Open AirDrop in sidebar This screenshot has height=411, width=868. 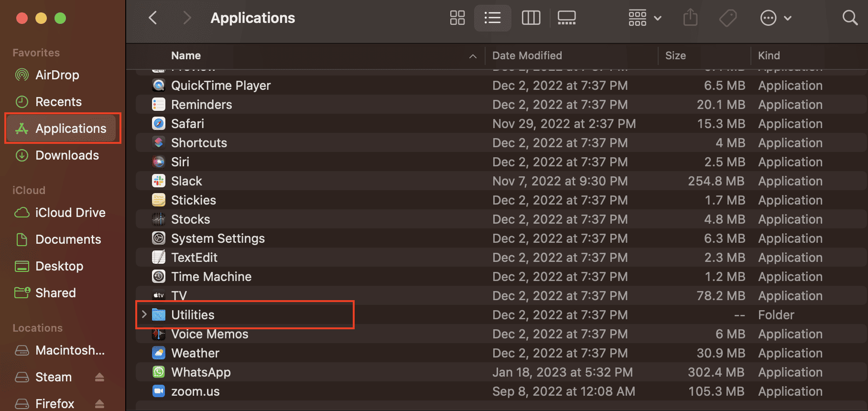tap(57, 75)
